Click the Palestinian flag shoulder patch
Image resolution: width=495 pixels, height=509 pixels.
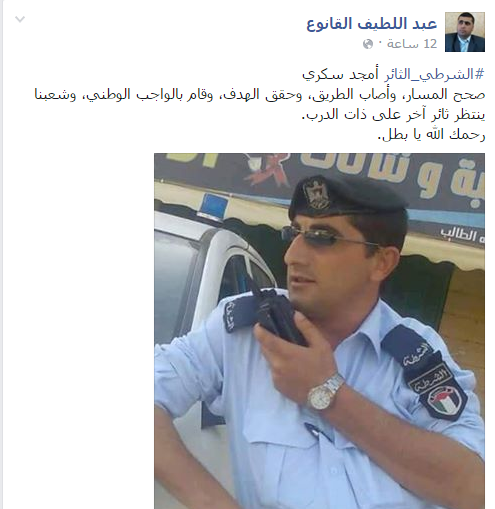pyautogui.click(x=443, y=398)
